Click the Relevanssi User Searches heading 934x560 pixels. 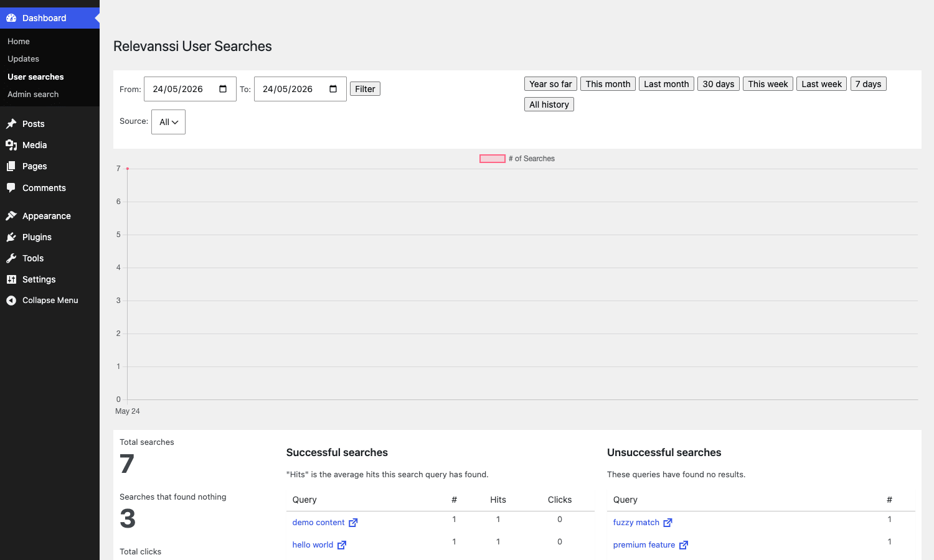point(192,47)
